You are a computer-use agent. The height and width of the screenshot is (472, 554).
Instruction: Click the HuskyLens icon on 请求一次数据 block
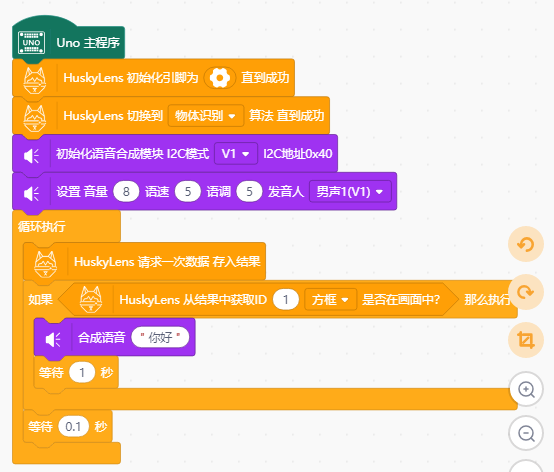click(45, 264)
